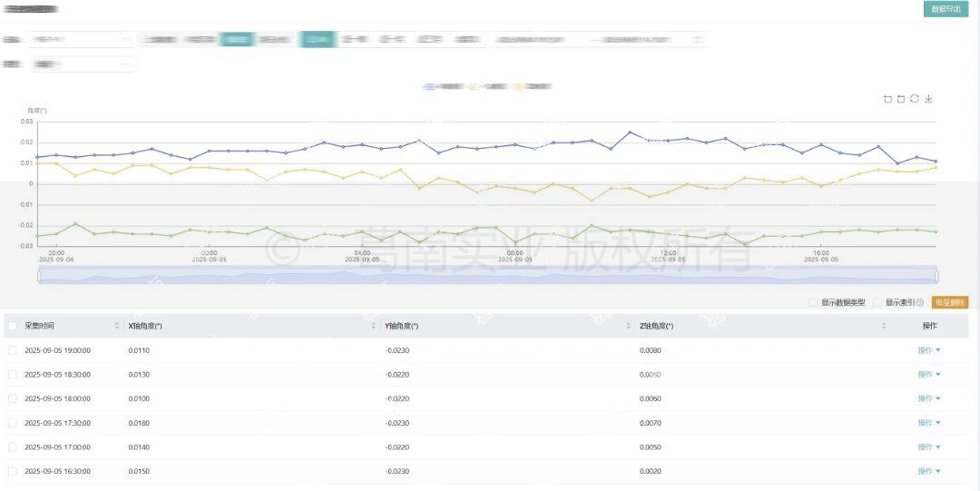Tick the 显示索引 checkbox
Screen dimensions: 980x491
click(877, 303)
